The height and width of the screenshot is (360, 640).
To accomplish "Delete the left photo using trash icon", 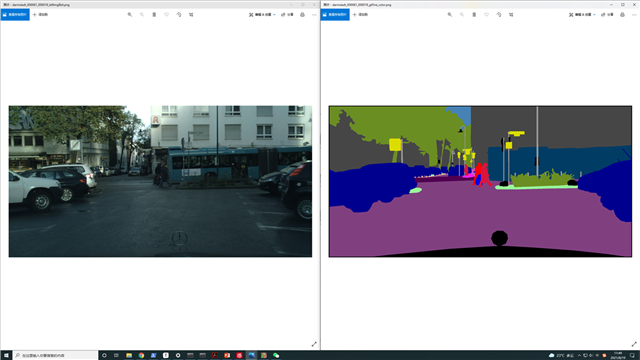I will tap(154, 15).
